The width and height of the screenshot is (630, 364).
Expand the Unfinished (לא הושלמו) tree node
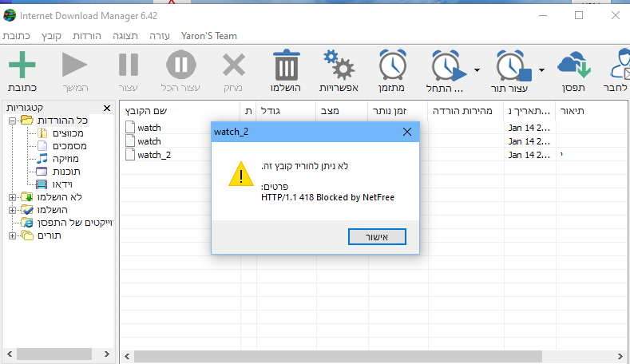pyautogui.click(x=13, y=197)
